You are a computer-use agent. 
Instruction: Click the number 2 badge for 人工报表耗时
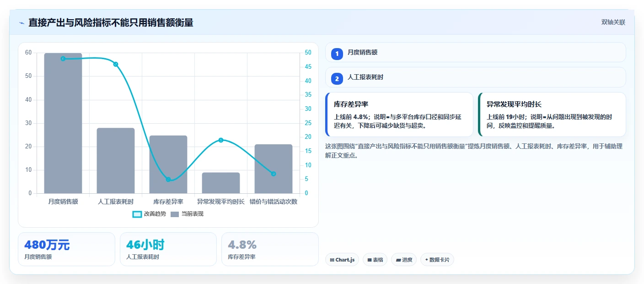tap(337, 79)
